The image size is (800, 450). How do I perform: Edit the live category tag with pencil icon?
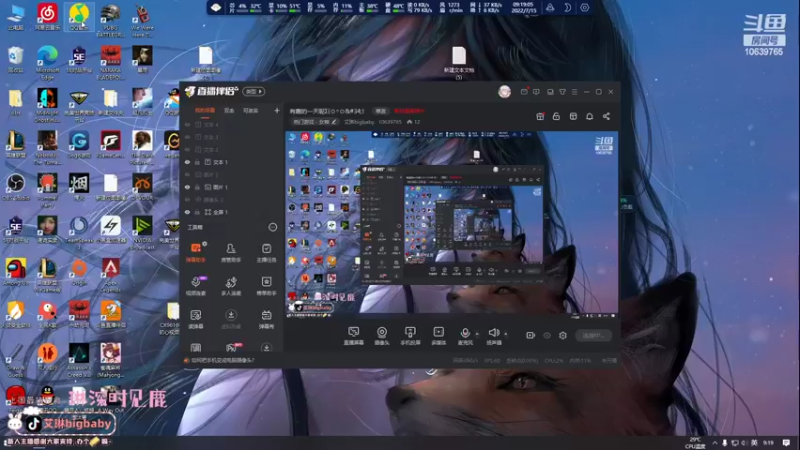tap(315, 122)
